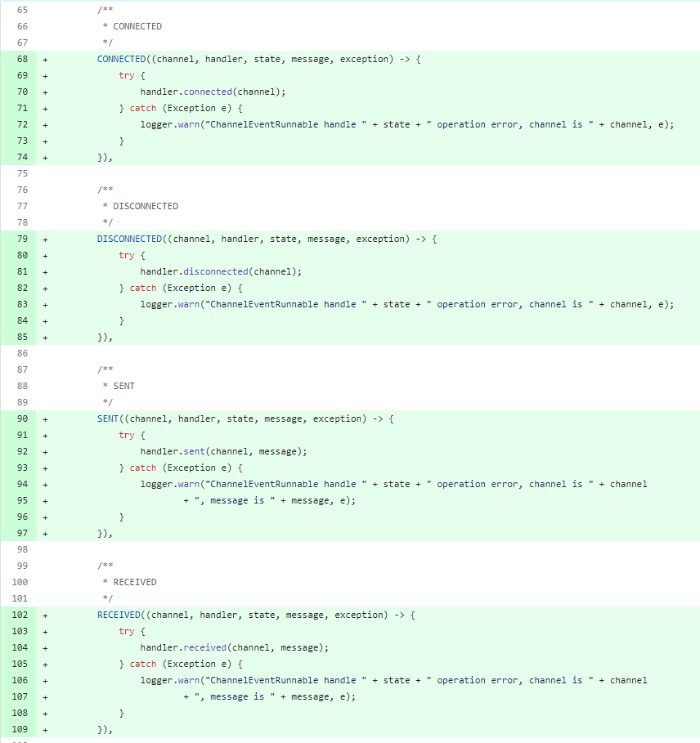Click the '+ ", message is "' continuation on line 107

point(230,697)
